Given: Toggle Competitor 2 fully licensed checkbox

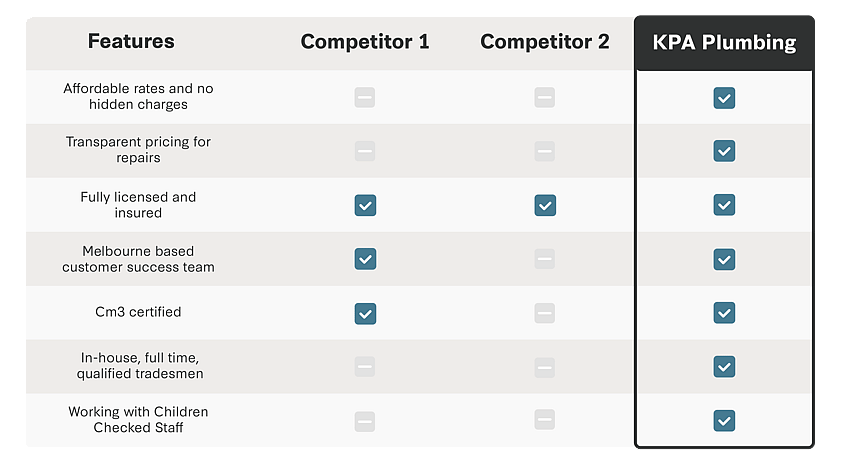Looking at the screenshot, I should (x=544, y=205).
